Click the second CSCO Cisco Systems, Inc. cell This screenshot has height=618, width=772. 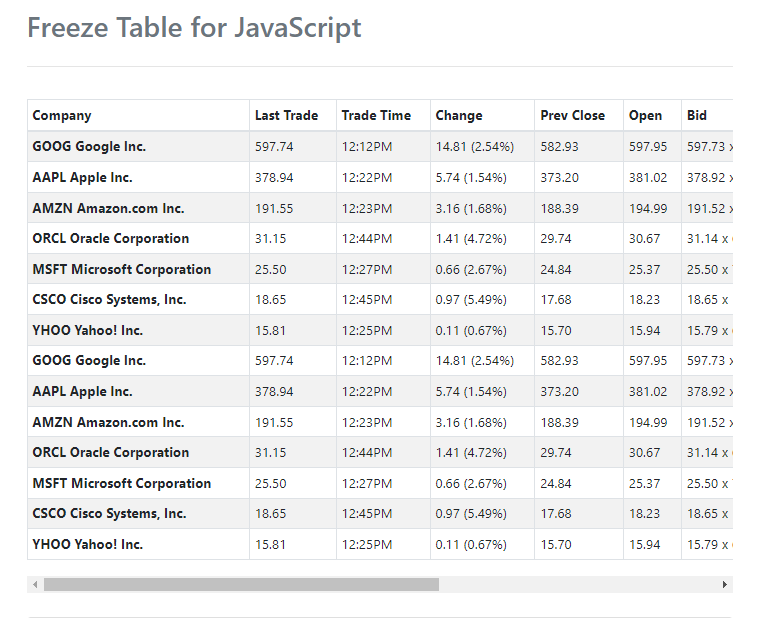coord(138,514)
